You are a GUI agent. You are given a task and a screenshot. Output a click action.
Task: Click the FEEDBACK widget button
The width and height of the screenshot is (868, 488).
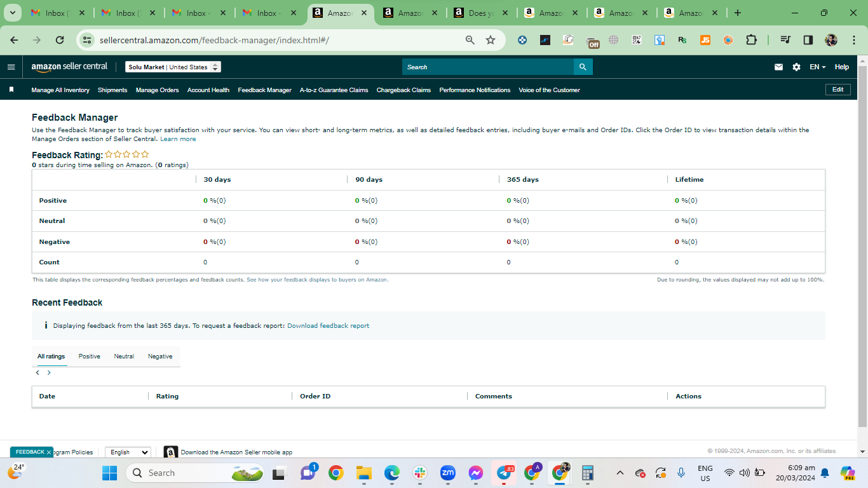(x=30, y=452)
